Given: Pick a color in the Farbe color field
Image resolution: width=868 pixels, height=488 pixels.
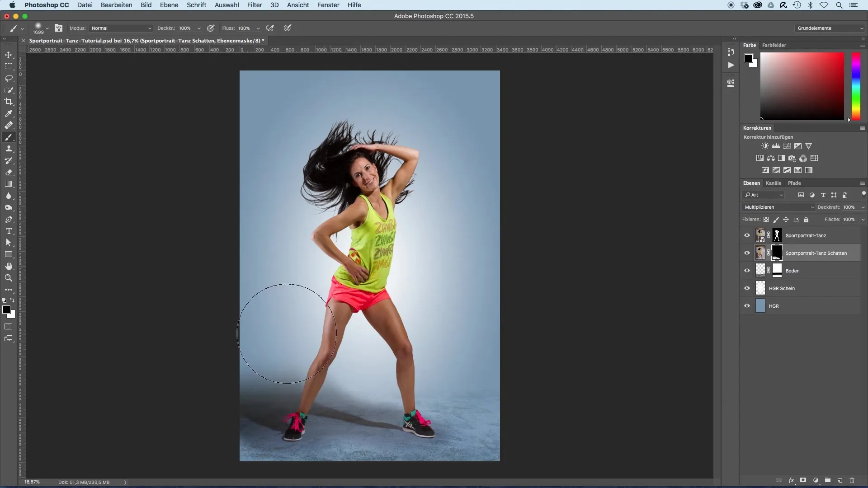Looking at the screenshot, I should [802, 86].
